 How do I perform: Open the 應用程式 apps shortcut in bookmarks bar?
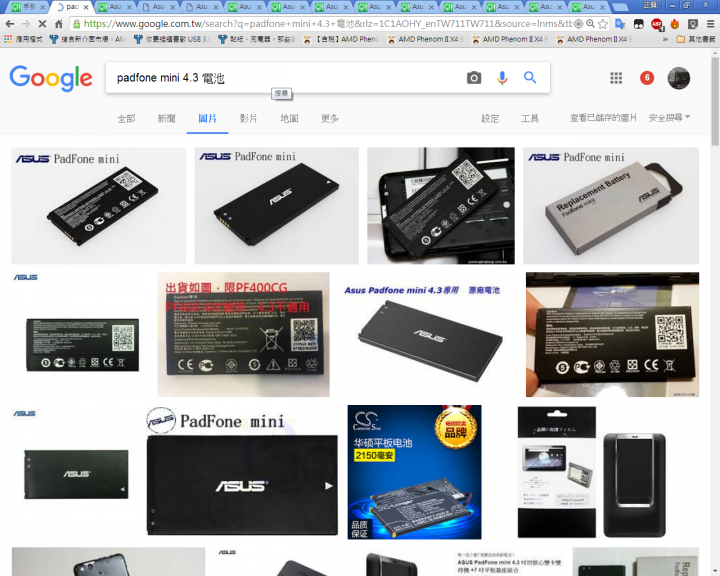[x=24, y=40]
